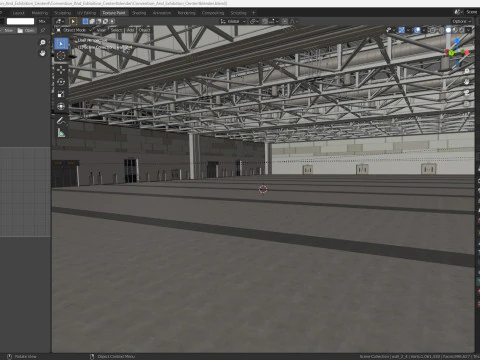Open the pivot point dropdown
The height and width of the screenshot is (360, 480).
[x=254, y=21]
